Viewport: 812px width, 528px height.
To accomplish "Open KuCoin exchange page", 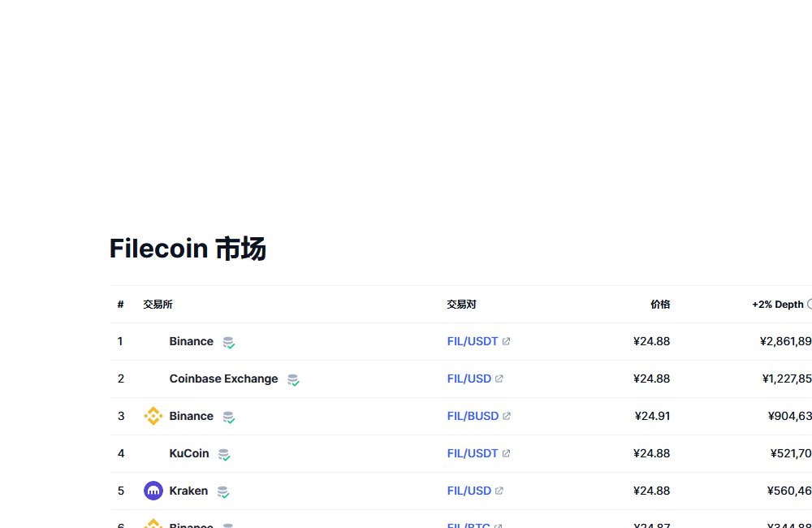I will click(189, 453).
